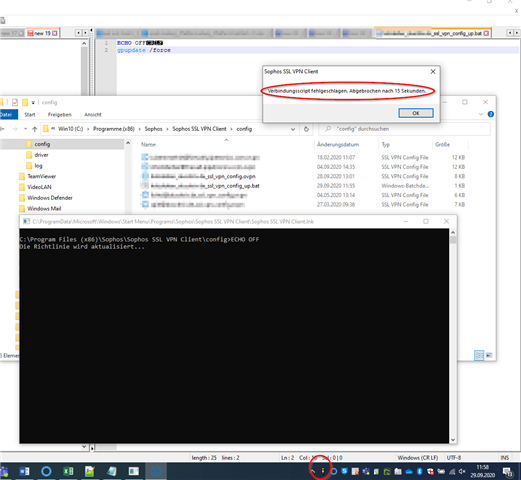Click the Explorer help question mark icon
Image resolution: width=521 pixels, height=480 pixels.
click(x=491, y=114)
